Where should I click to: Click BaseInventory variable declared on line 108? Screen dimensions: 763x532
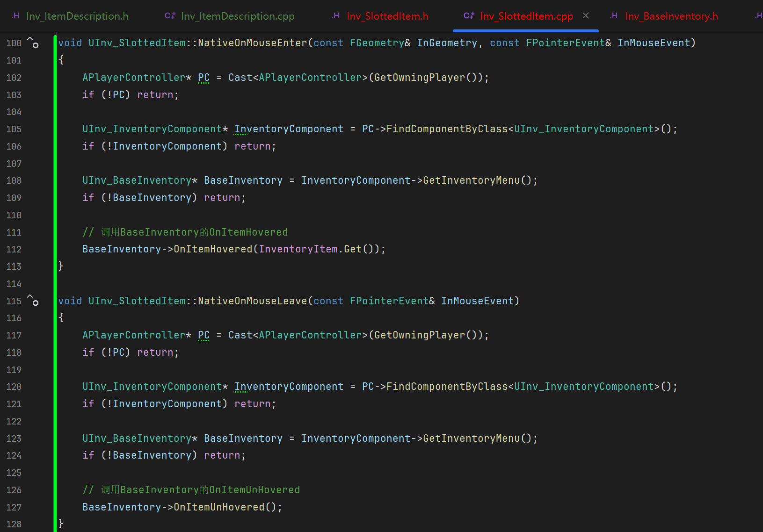pyautogui.click(x=243, y=180)
